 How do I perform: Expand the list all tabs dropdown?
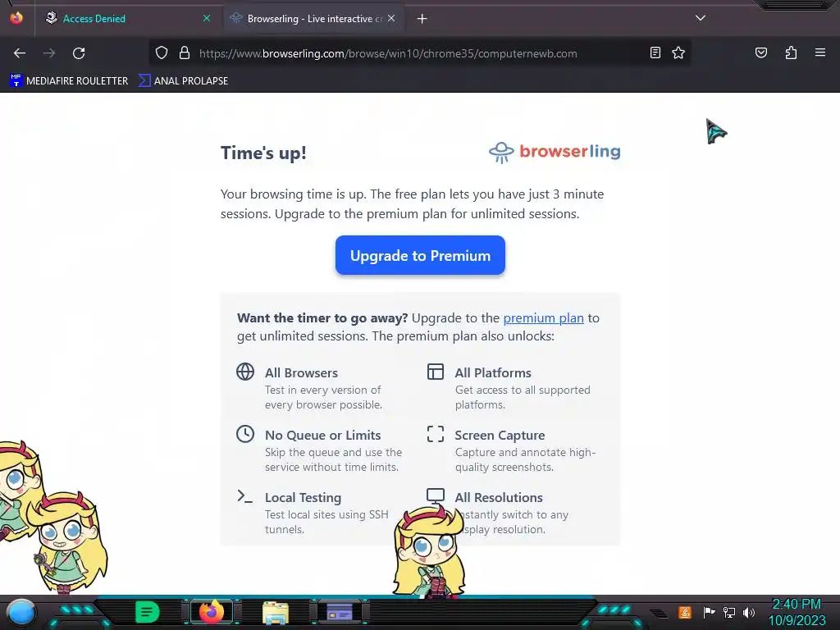[x=701, y=18]
